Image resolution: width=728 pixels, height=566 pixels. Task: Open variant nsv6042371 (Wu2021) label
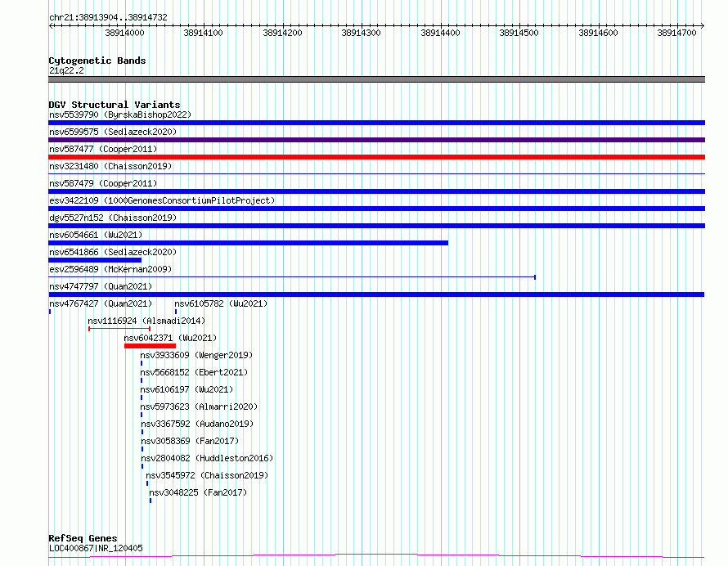pos(170,338)
